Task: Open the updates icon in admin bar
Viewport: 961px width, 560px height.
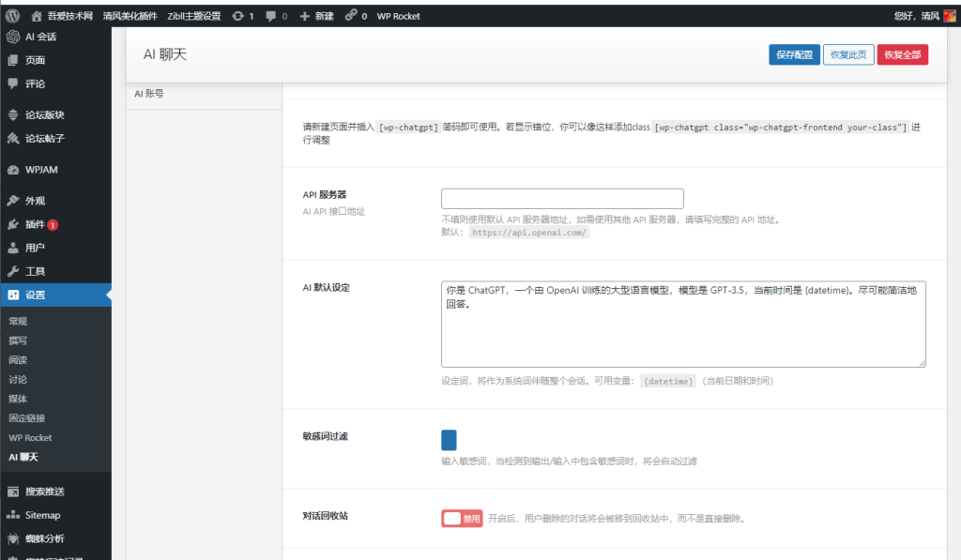Action: pyautogui.click(x=238, y=16)
